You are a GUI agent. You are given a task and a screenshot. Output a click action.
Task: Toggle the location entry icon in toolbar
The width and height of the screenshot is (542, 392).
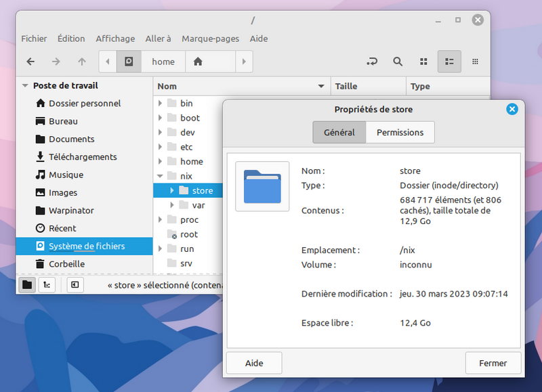(x=371, y=62)
